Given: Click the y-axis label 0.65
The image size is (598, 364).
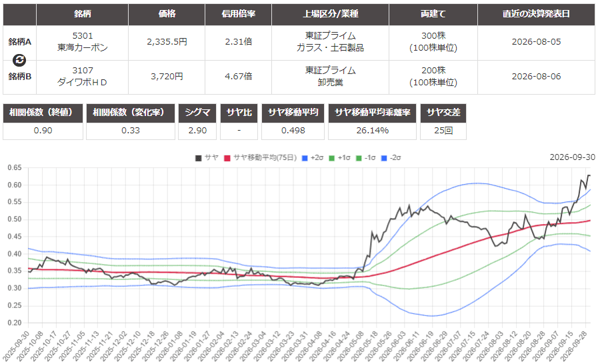Looking at the screenshot, I should tap(15, 167).
